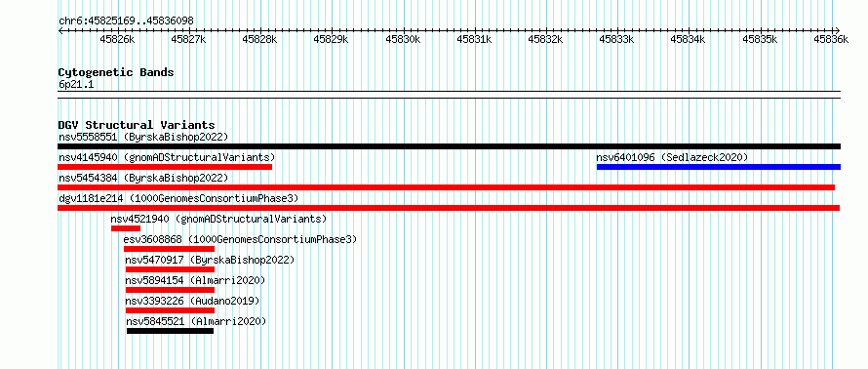Click the blue nsv6401096 variant bar
868x369 pixels.
pyautogui.click(x=719, y=167)
